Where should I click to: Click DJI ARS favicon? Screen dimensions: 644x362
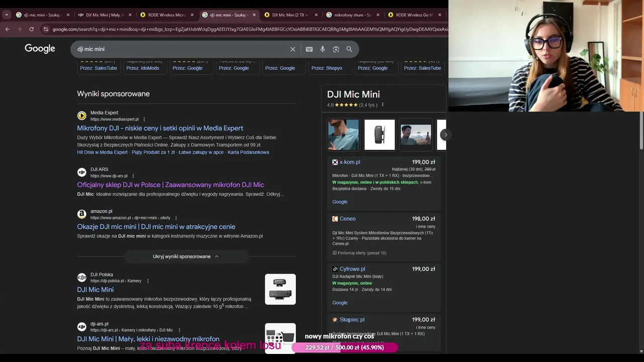tap(82, 172)
